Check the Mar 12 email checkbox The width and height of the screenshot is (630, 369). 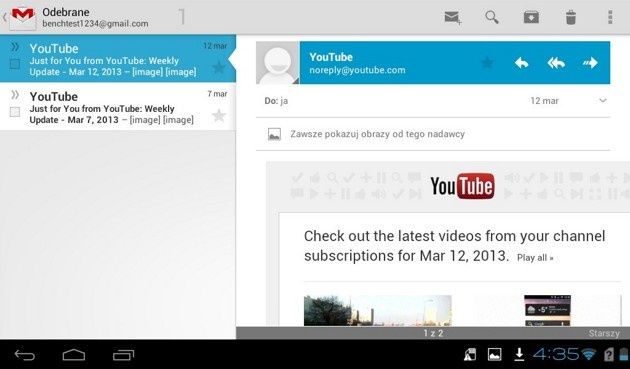(x=15, y=64)
